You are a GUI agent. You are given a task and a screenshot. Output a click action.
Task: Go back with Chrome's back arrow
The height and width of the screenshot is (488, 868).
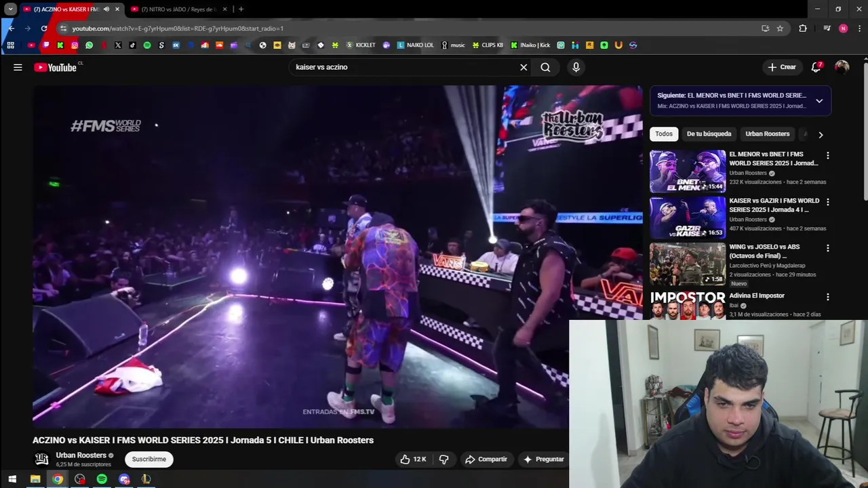coord(11,28)
